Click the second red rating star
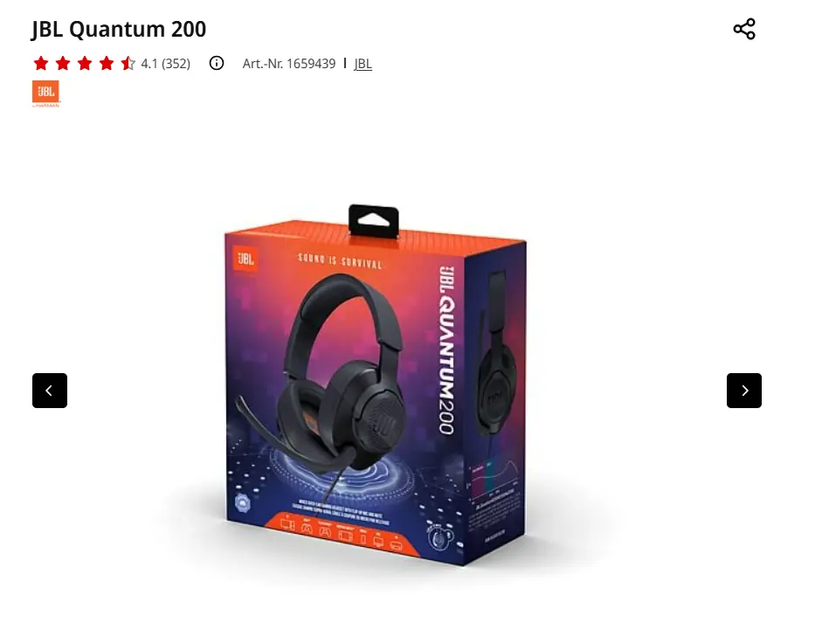 [x=63, y=64]
